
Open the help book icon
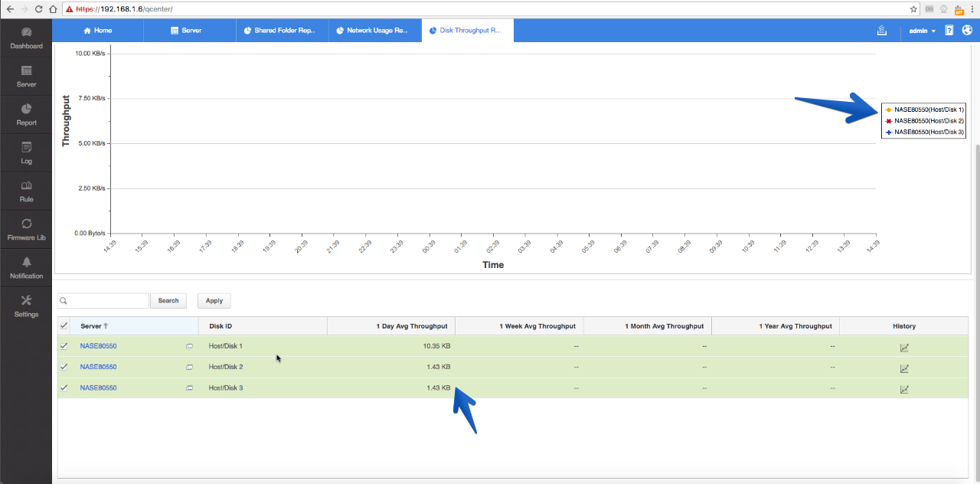(x=949, y=31)
